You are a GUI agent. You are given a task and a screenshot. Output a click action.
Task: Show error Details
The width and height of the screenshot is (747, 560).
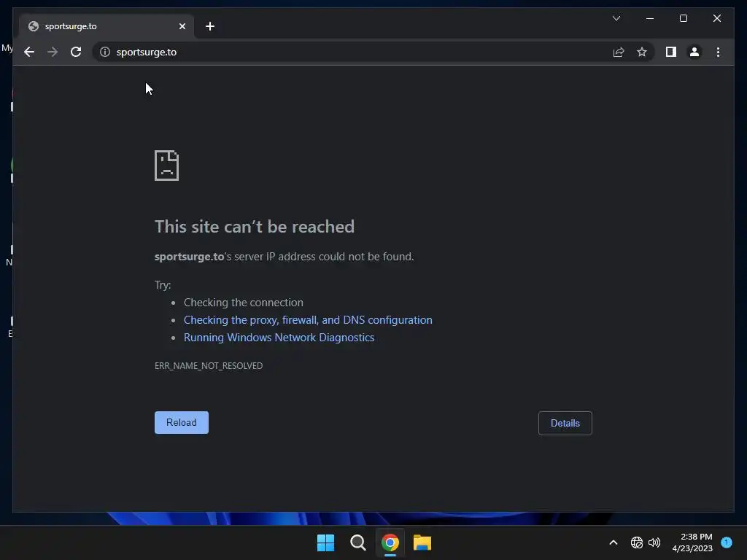coord(565,424)
